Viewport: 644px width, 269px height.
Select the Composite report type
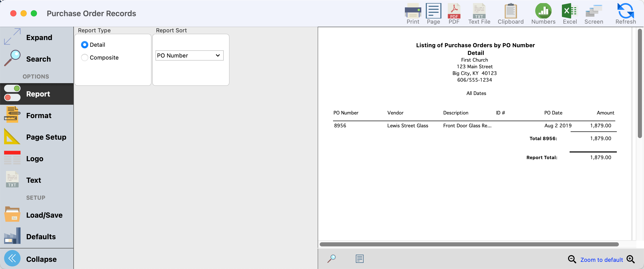point(85,58)
